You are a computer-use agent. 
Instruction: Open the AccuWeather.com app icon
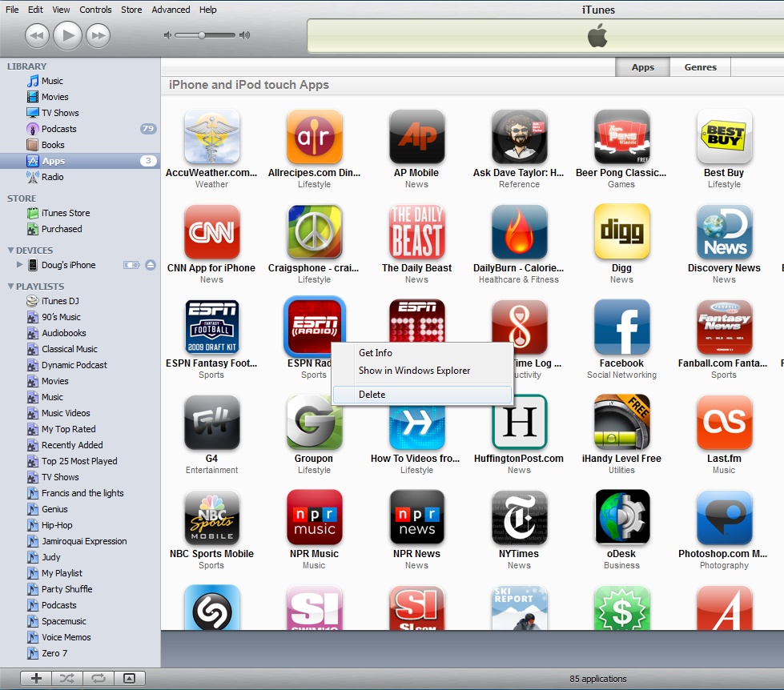coord(212,136)
